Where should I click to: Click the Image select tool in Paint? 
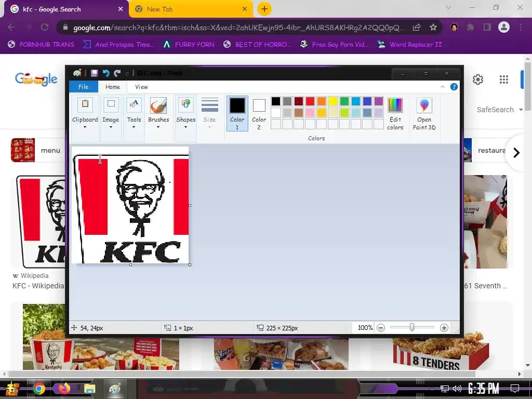[x=111, y=104]
